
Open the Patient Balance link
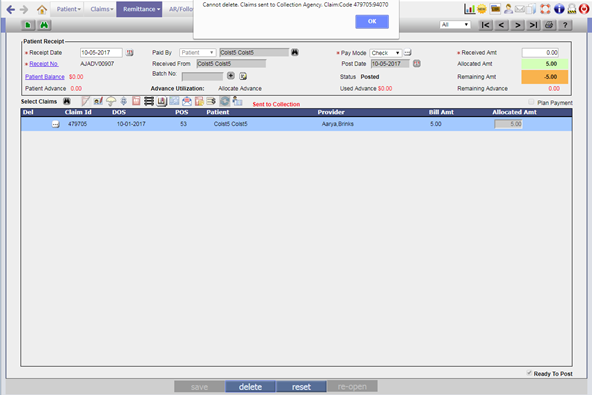pos(45,77)
